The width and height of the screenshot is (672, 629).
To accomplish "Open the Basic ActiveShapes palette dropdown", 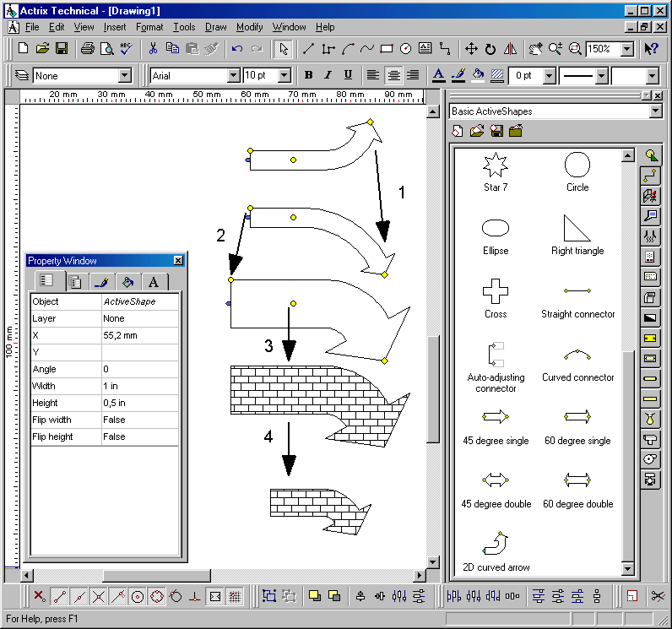I will point(655,111).
